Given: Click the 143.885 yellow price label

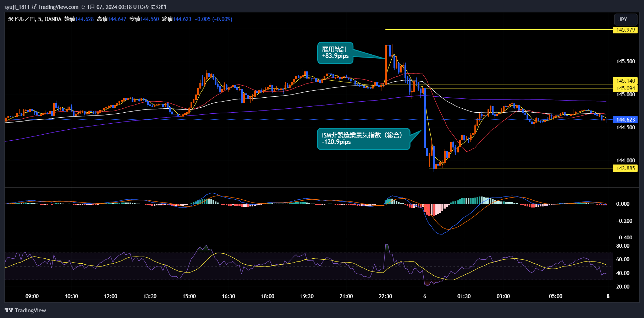Looking at the screenshot, I should pyautogui.click(x=625, y=168).
